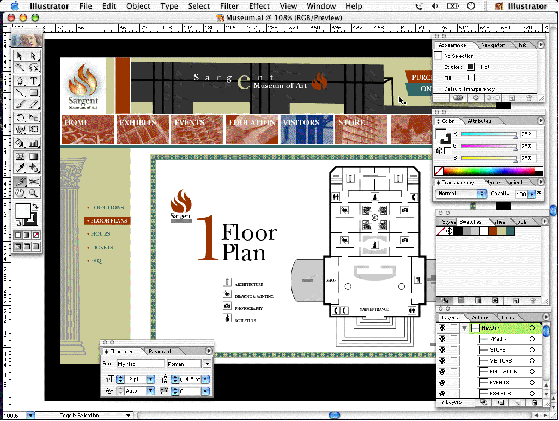Select the Paintbrush tool

coord(20,104)
